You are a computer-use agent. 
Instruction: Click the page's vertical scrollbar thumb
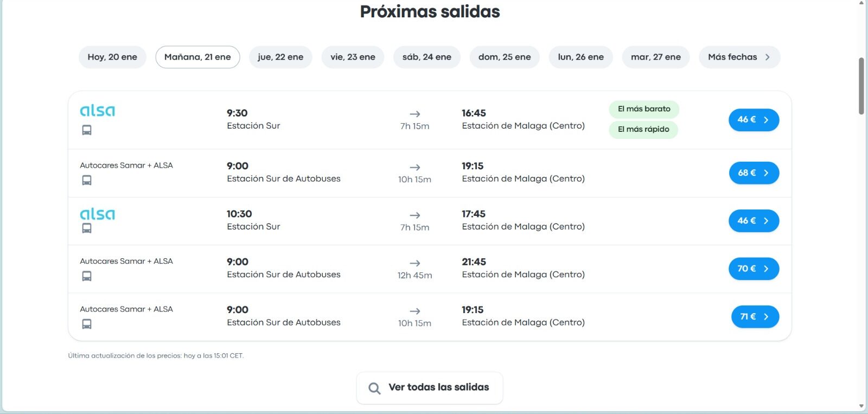[x=861, y=86]
